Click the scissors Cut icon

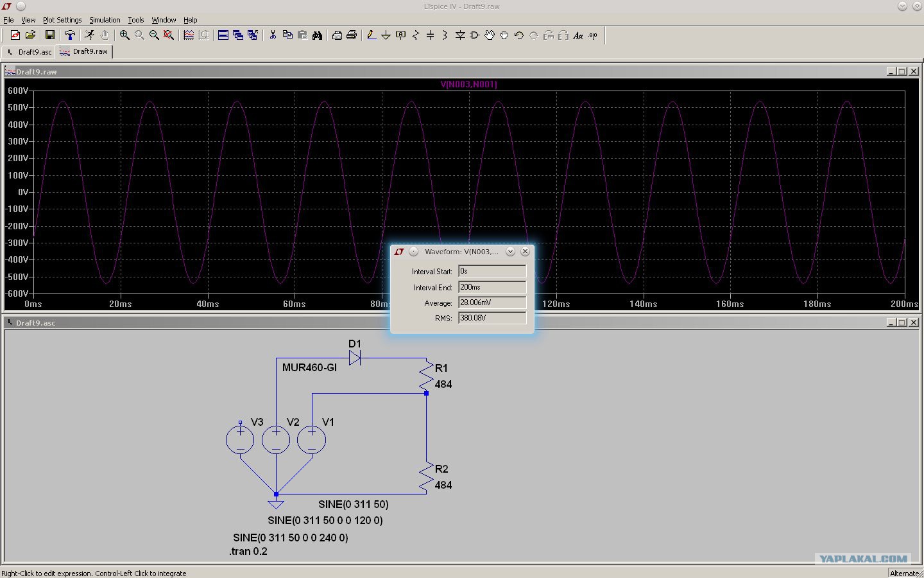[273, 35]
